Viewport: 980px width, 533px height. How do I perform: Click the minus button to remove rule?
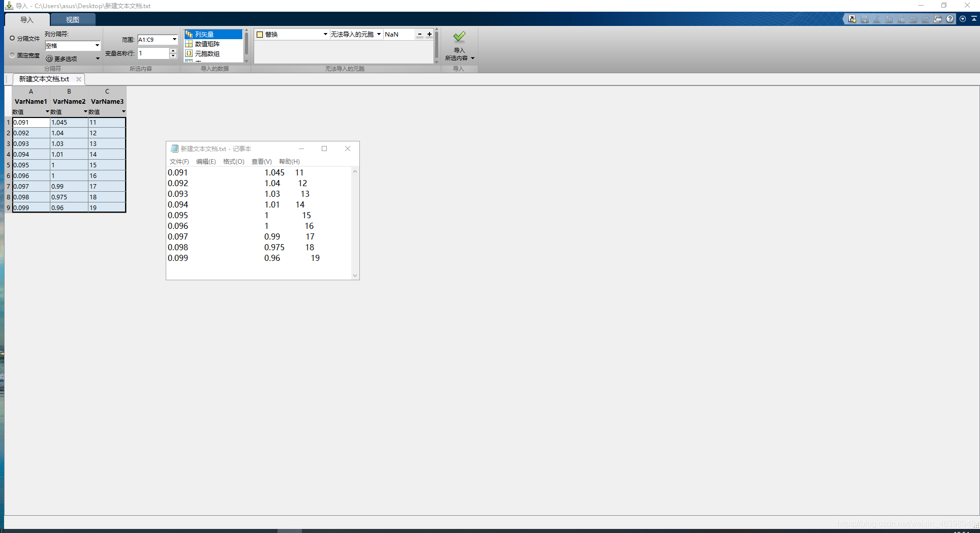coord(420,35)
